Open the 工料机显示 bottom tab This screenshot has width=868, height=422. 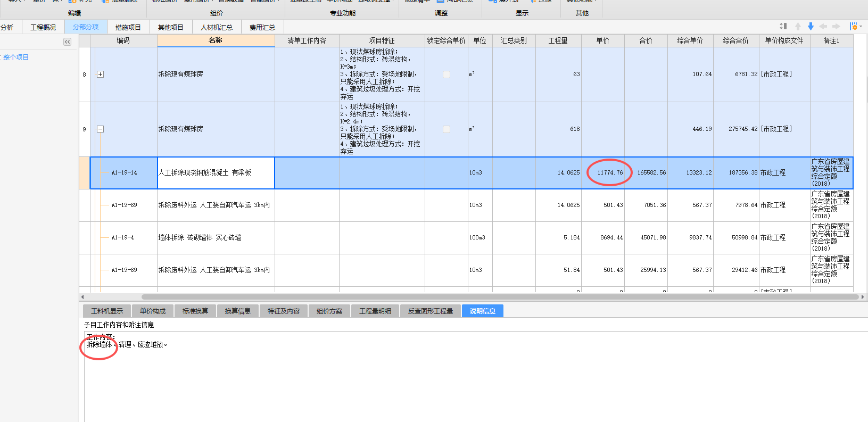(x=107, y=311)
